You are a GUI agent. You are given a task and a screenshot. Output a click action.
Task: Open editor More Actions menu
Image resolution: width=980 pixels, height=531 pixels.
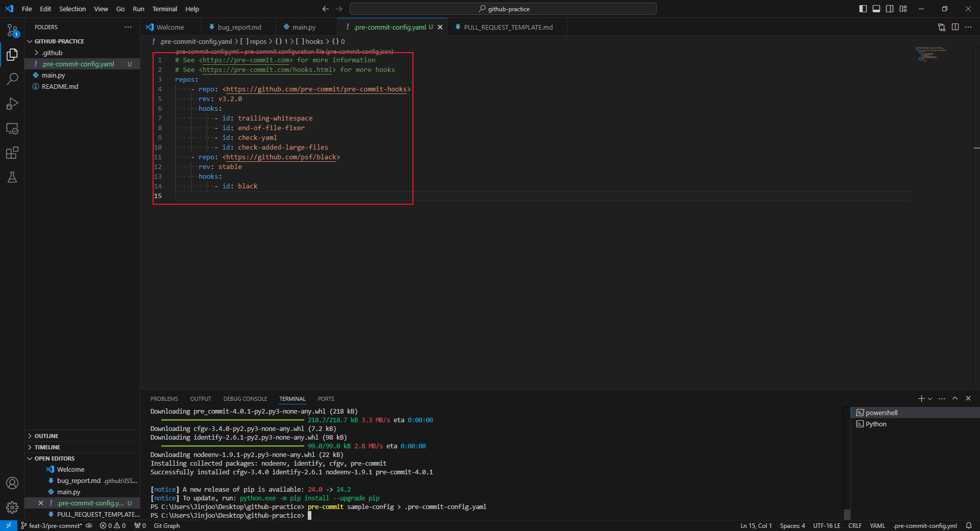point(968,27)
